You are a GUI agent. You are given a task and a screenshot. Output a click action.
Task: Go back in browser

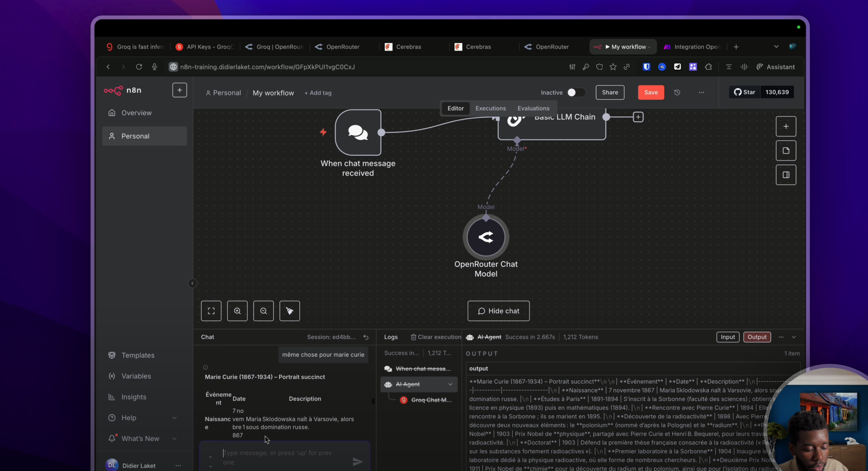coord(108,67)
